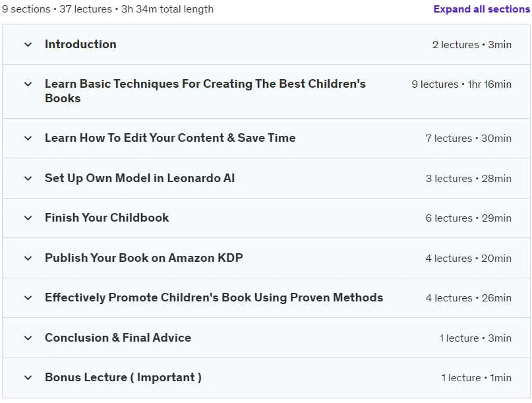Select Conclusion & Final Advice heading
This screenshot has width=532, height=403.
tap(118, 338)
